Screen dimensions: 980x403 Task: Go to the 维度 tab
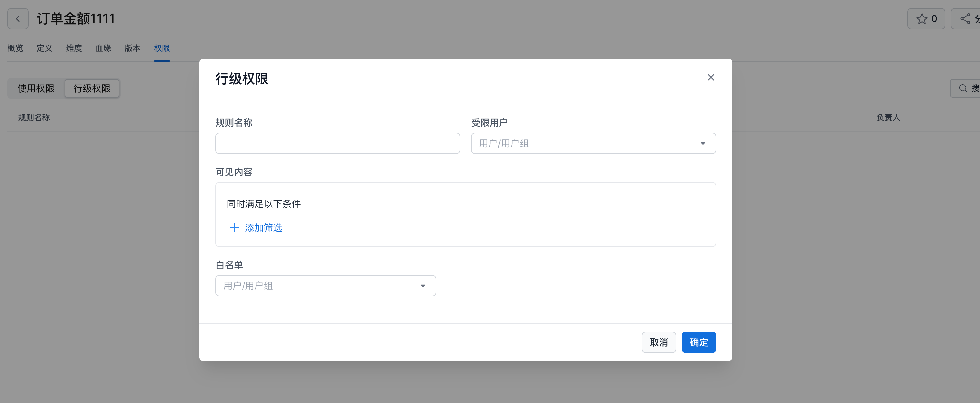point(74,48)
